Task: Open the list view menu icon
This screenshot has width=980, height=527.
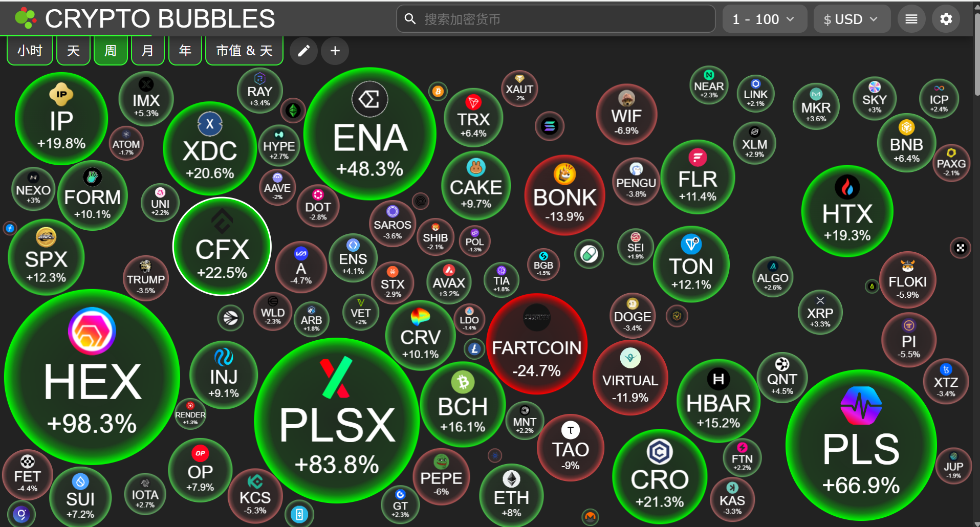Action: click(911, 19)
